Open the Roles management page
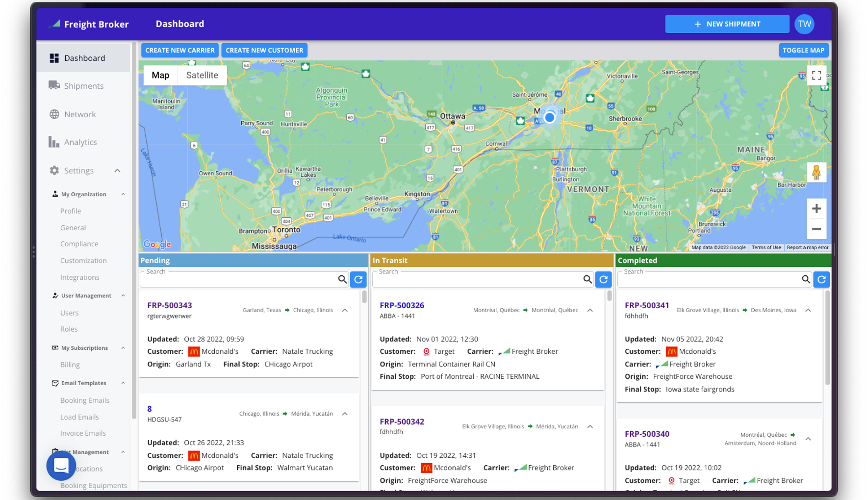This screenshot has height=500, width=868. [69, 329]
